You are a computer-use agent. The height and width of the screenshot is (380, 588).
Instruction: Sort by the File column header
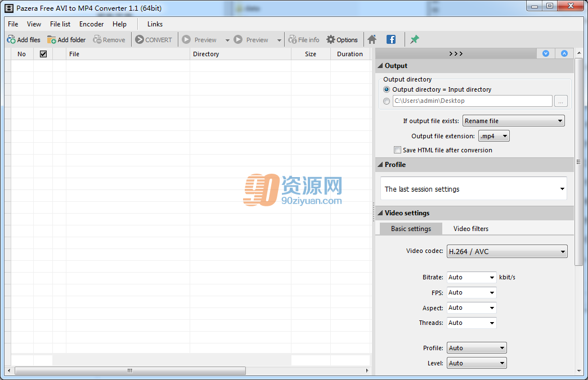coord(128,54)
